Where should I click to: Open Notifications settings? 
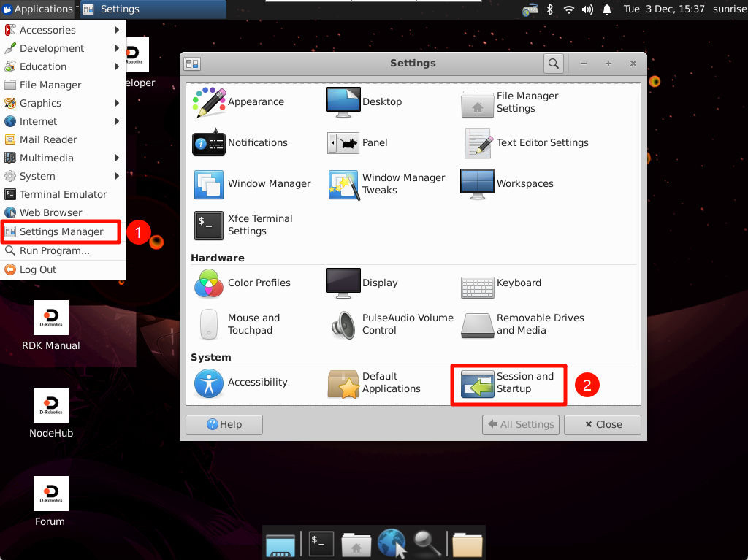(240, 142)
